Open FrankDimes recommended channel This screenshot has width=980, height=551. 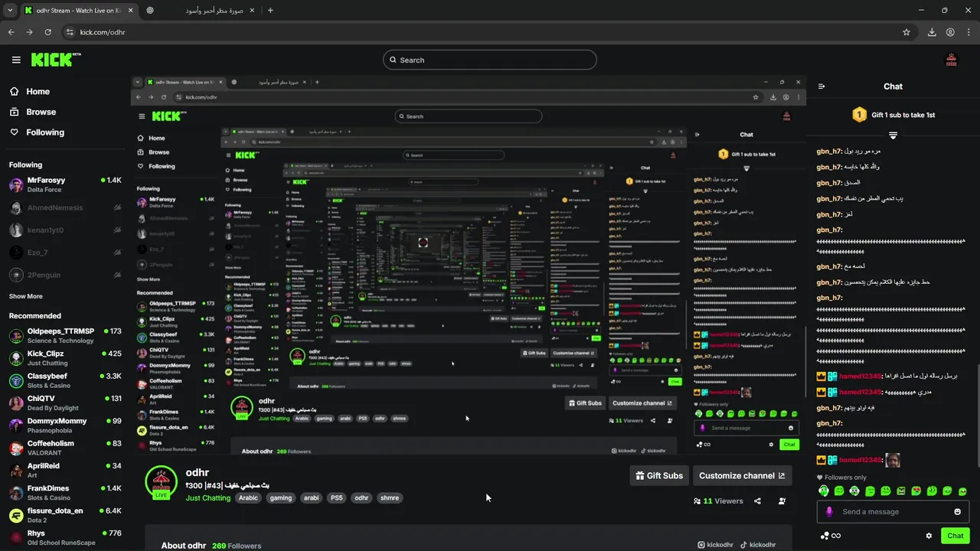65,493
